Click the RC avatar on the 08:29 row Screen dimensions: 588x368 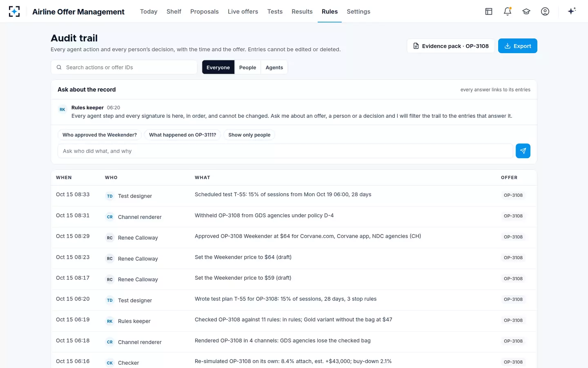(110, 238)
